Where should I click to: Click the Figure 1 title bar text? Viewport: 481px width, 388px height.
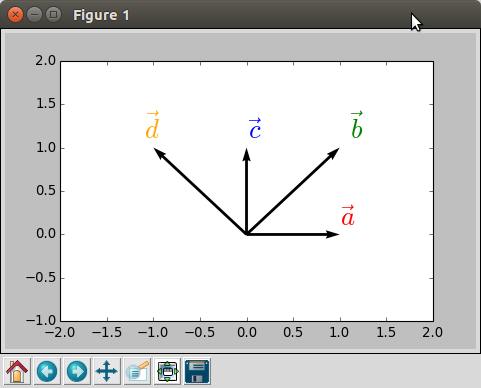point(101,15)
